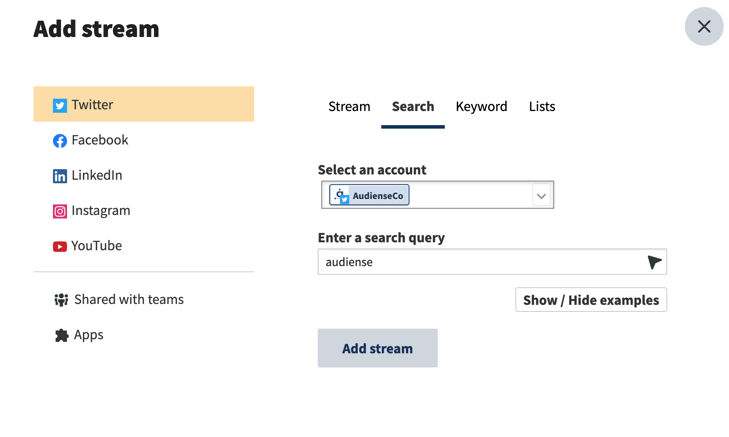Click the LinkedIn logo icon
Screen dimensions: 729x437
(60, 176)
